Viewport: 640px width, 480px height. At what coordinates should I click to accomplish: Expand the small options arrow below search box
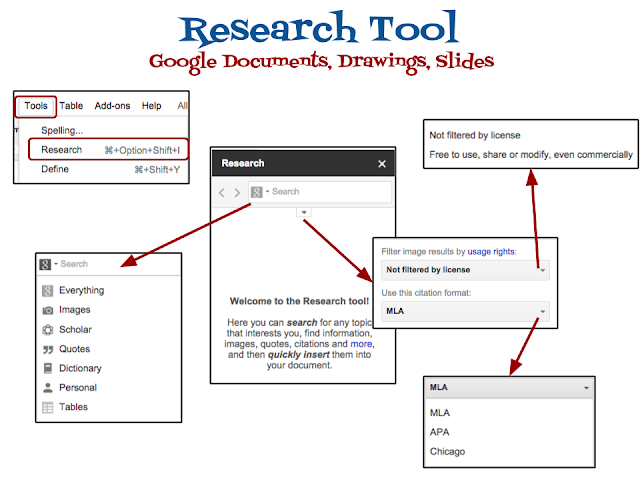tap(304, 212)
